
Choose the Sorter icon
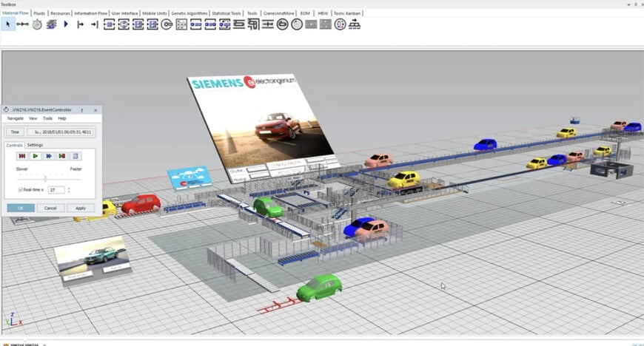224,24
